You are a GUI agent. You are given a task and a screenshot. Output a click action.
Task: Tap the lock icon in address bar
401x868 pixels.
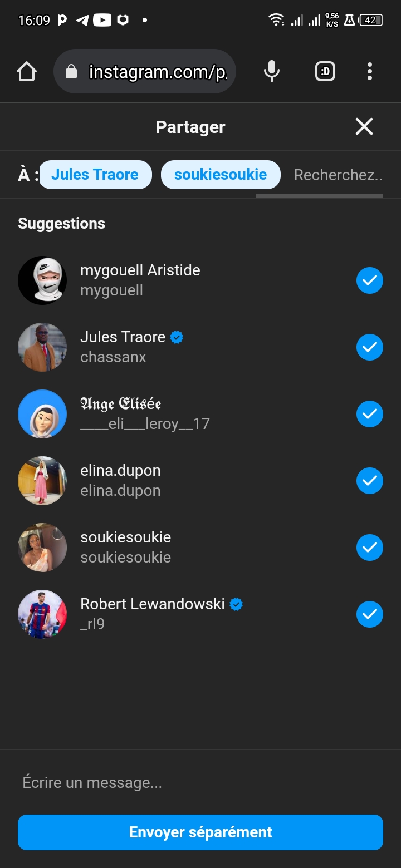point(71,72)
